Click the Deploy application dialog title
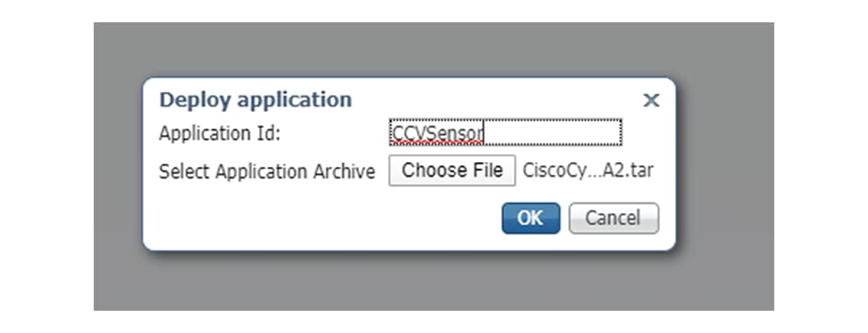 point(255,99)
